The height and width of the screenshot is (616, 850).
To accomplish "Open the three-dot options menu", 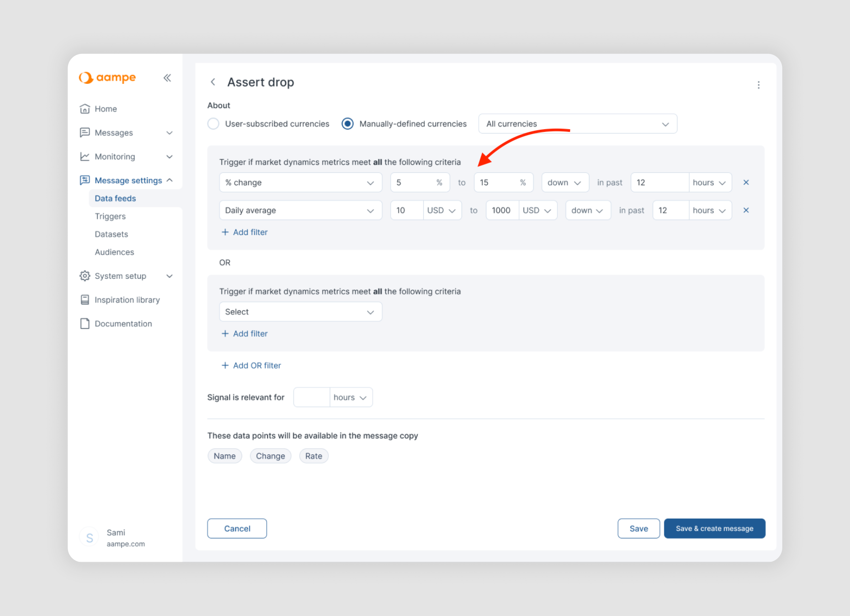I will click(759, 85).
